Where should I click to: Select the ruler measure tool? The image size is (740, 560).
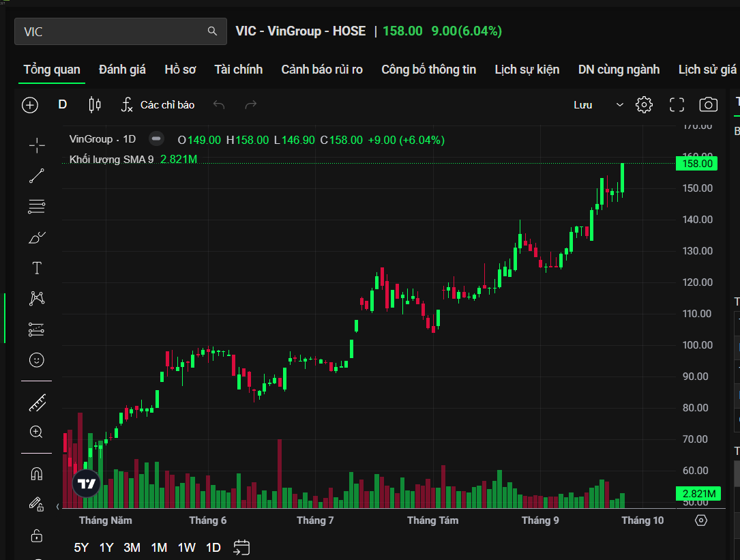pyautogui.click(x=37, y=402)
